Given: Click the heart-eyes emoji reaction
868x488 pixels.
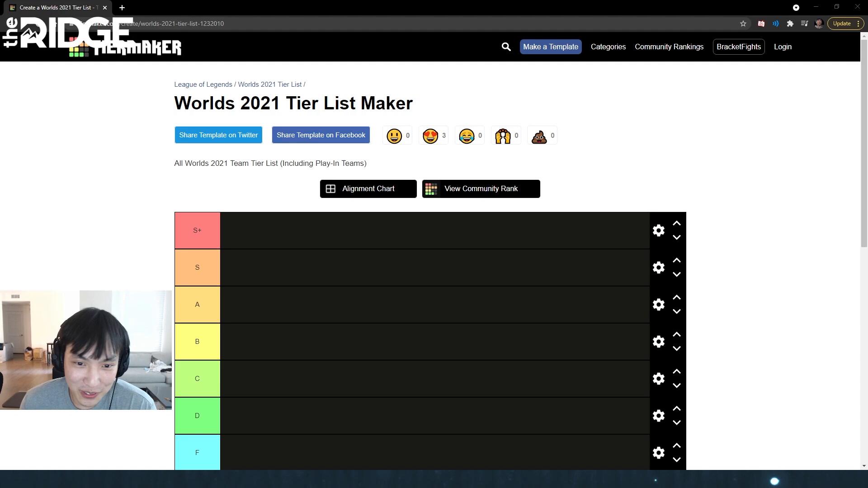Looking at the screenshot, I should tap(430, 136).
